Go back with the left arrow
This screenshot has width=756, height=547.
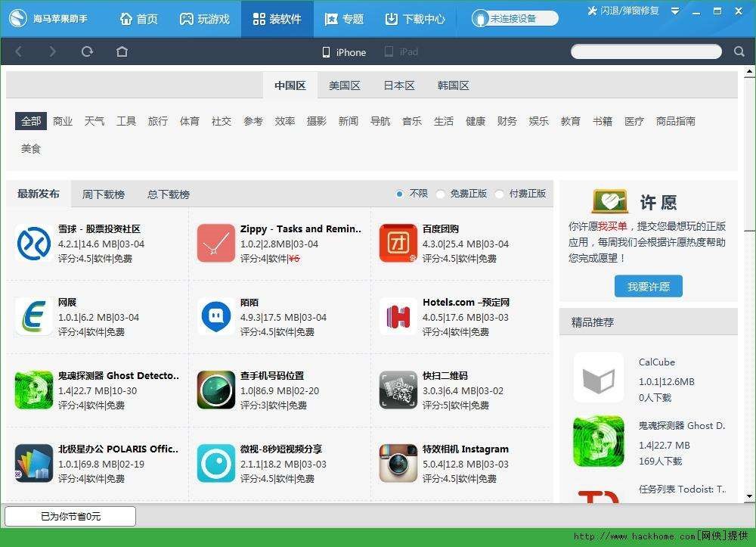18,51
